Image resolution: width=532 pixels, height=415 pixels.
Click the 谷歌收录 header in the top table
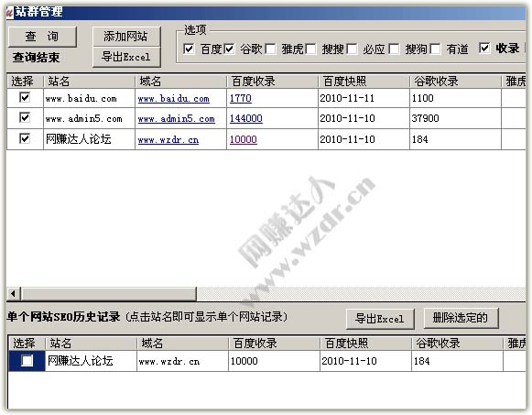point(456,82)
